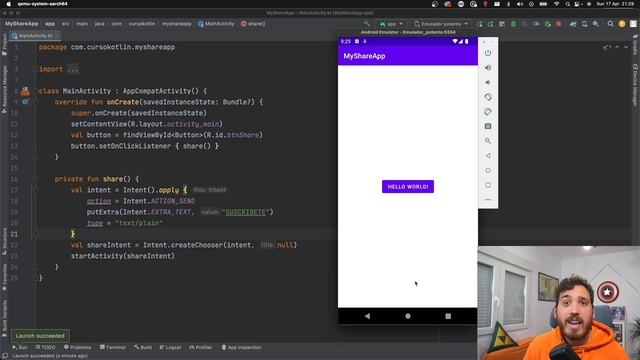This screenshot has height=360, width=640.
Task: Open the SDK Manager toolbar icon
Action: pyautogui.click(x=596, y=24)
